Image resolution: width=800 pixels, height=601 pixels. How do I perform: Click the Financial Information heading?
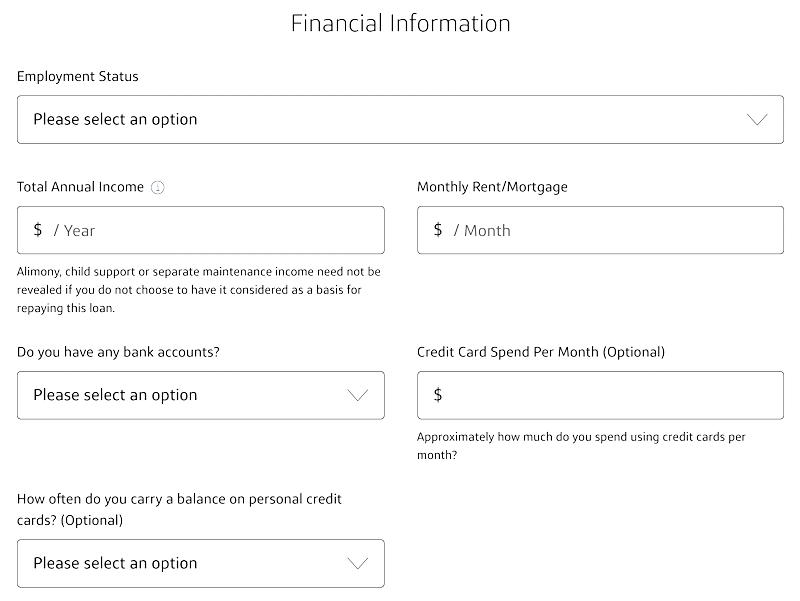click(401, 23)
